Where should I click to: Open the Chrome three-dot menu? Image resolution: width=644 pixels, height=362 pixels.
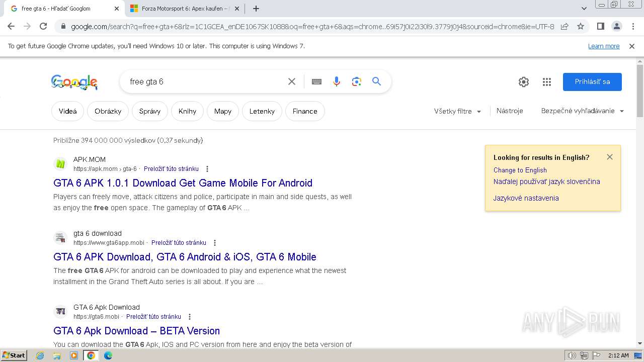click(x=632, y=26)
